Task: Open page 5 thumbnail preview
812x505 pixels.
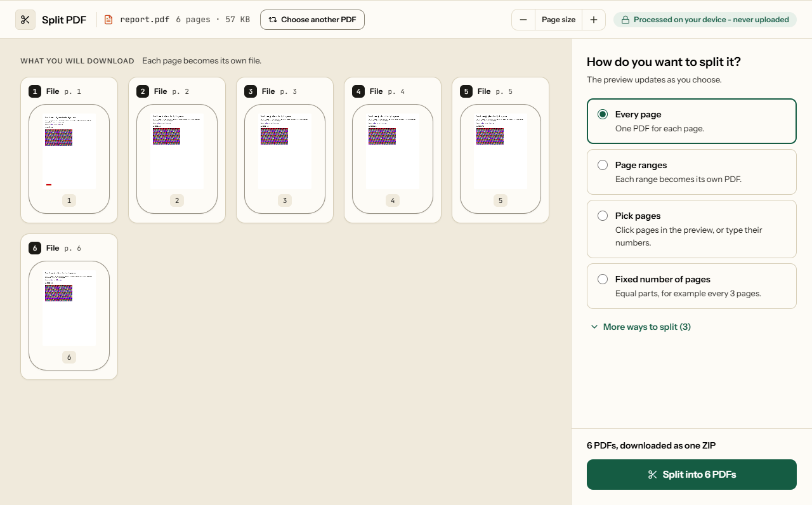Action: point(501,159)
